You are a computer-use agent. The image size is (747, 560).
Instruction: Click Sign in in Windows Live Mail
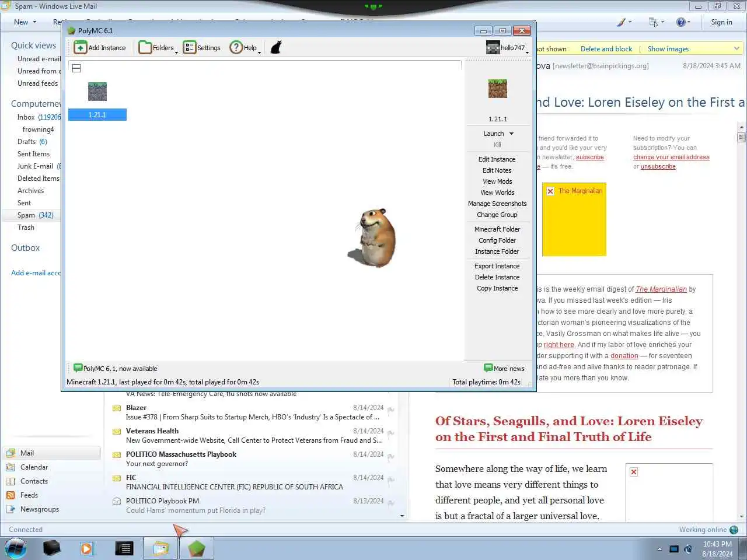pyautogui.click(x=721, y=22)
